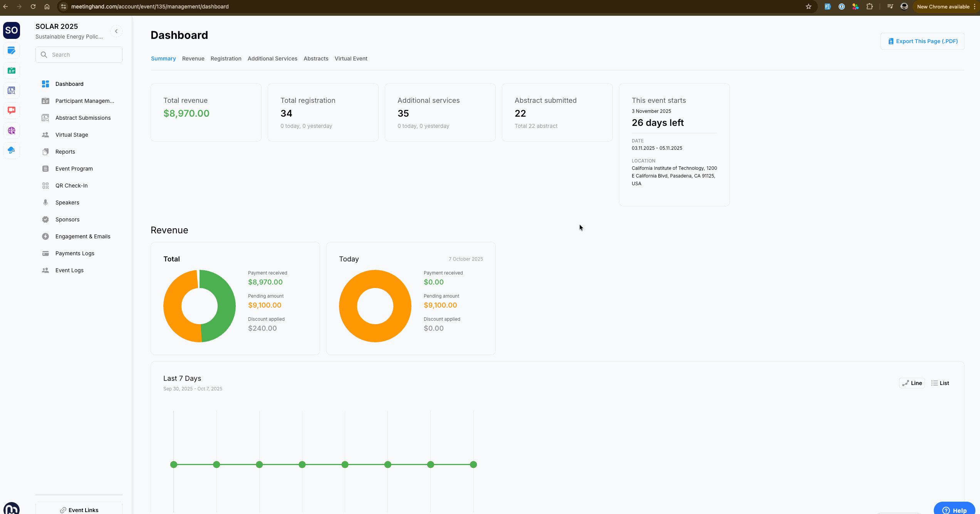Image resolution: width=980 pixels, height=514 pixels.
Task: Open the Revenue dashboard tab
Action: [193, 59]
